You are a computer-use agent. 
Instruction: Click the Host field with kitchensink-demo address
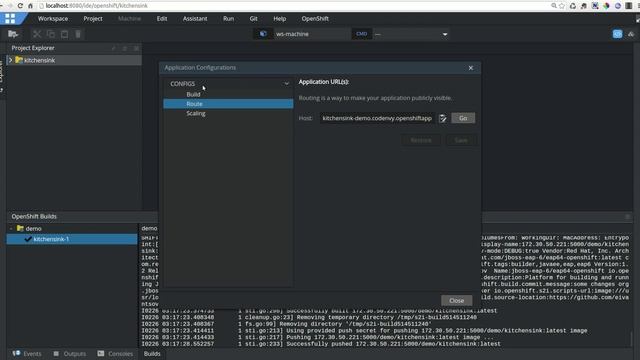377,118
